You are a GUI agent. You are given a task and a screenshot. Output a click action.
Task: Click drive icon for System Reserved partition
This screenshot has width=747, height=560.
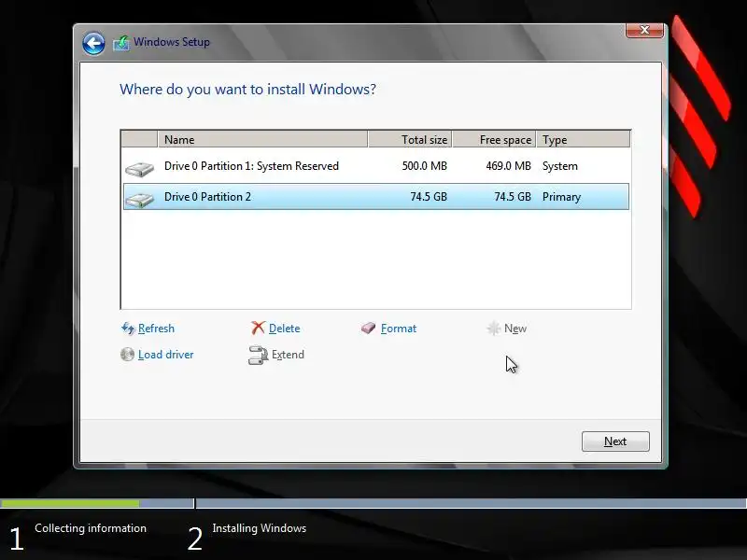[x=139, y=169]
